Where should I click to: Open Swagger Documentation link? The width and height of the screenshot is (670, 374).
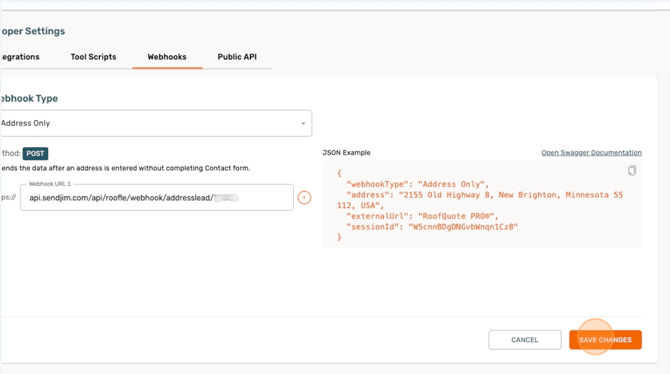point(591,153)
